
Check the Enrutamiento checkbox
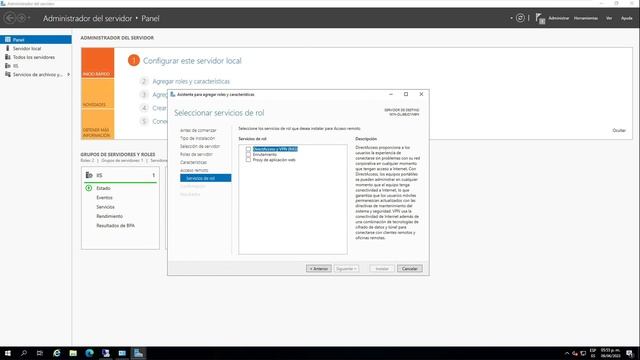[248, 155]
